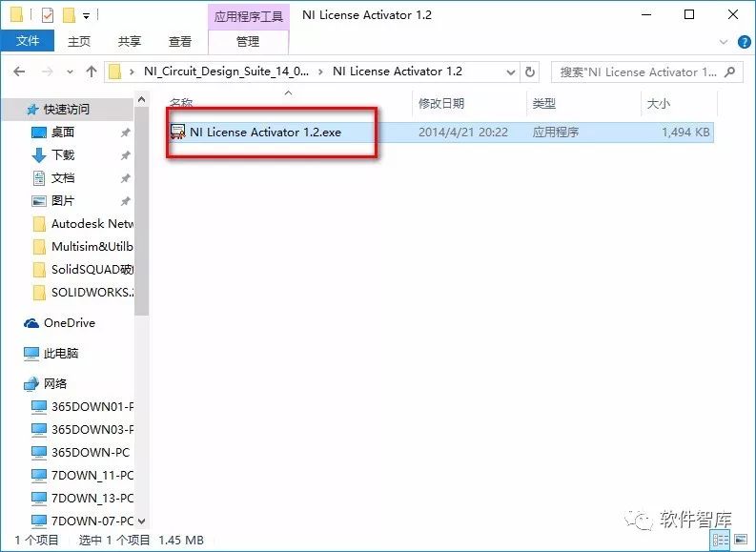
Task: Open the Autodesk Netw folder
Action: [x=92, y=224]
